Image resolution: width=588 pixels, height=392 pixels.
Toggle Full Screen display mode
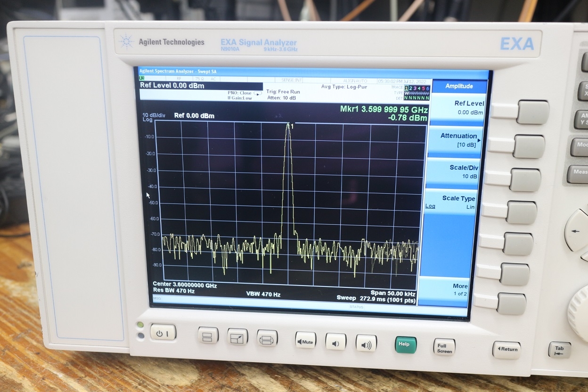pyautogui.click(x=444, y=347)
